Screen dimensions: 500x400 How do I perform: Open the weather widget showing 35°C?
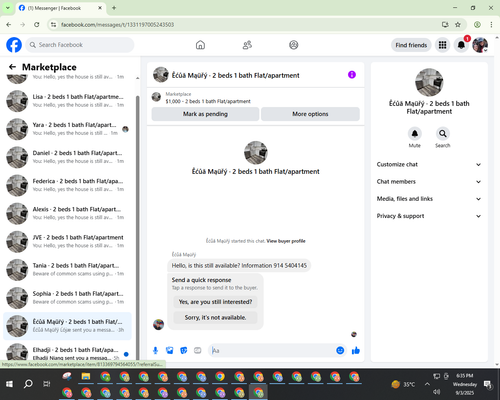pyautogui.click(x=403, y=384)
